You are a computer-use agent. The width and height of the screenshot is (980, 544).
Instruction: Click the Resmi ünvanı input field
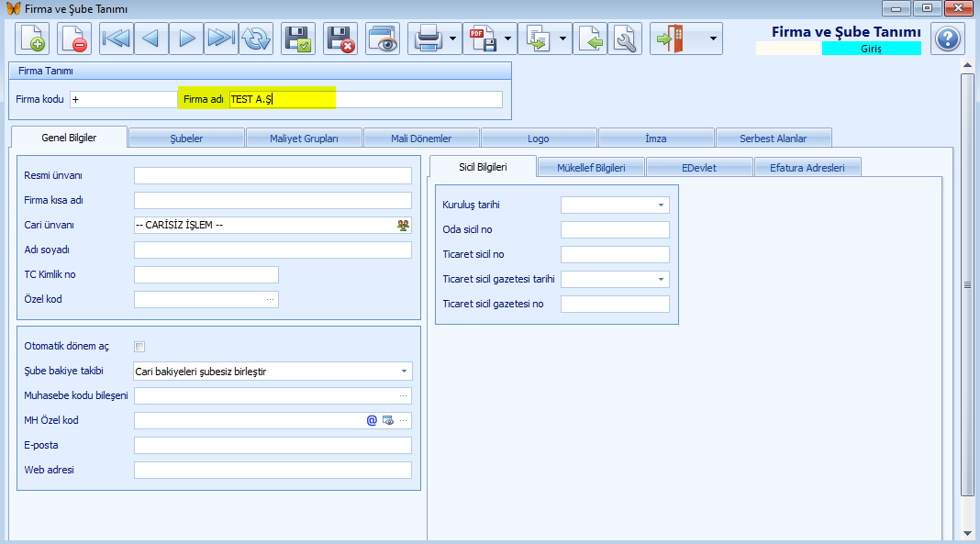(x=273, y=175)
